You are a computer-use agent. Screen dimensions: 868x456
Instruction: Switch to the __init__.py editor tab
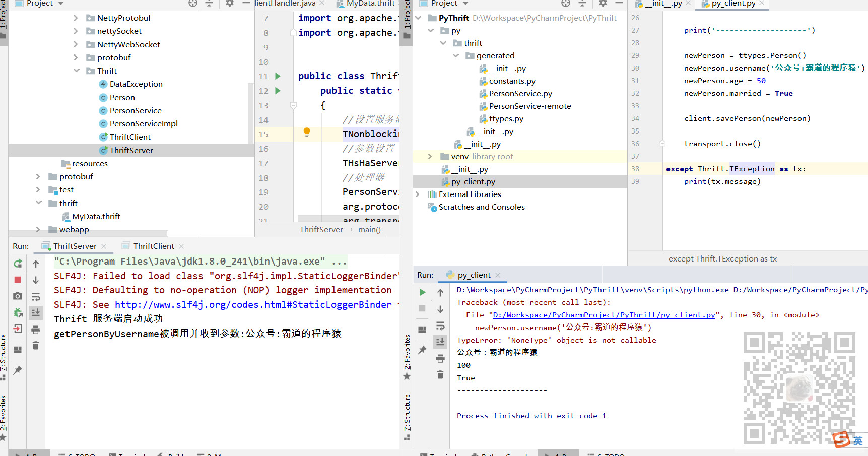(663, 4)
